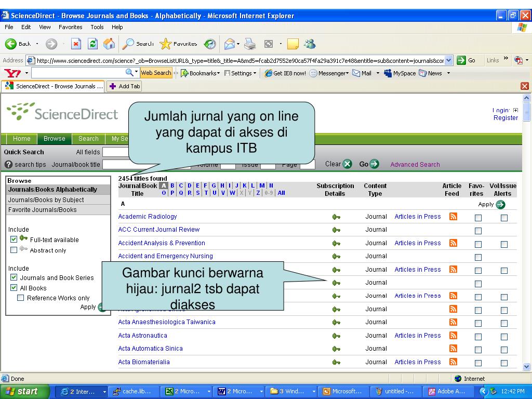Toggle the Journals and Book Series checkbox

(x=14, y=277)
